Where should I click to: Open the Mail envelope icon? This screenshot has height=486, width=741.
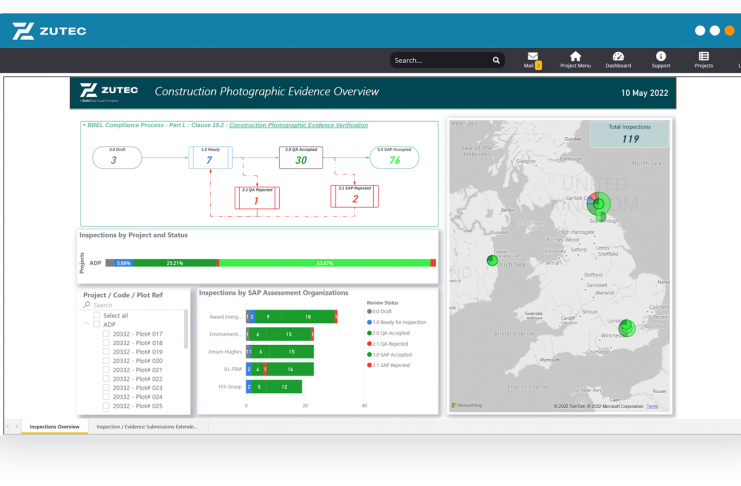532,57
